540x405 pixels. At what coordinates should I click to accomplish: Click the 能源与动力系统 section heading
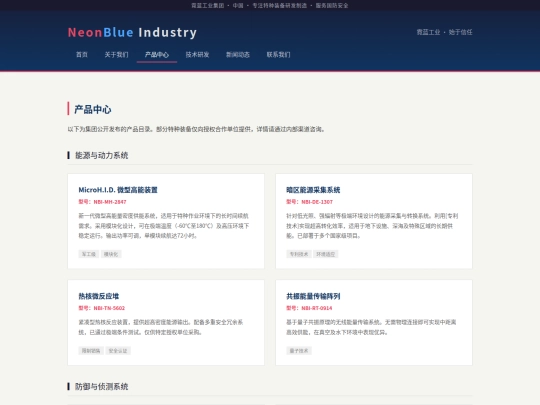pyautogui.click(x=102, y=155)
